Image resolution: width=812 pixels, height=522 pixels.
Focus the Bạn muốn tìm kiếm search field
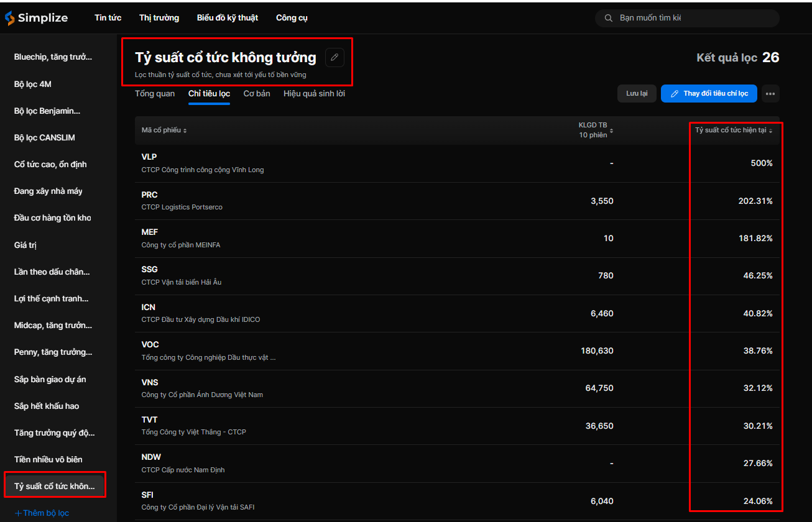click(687, 18)
